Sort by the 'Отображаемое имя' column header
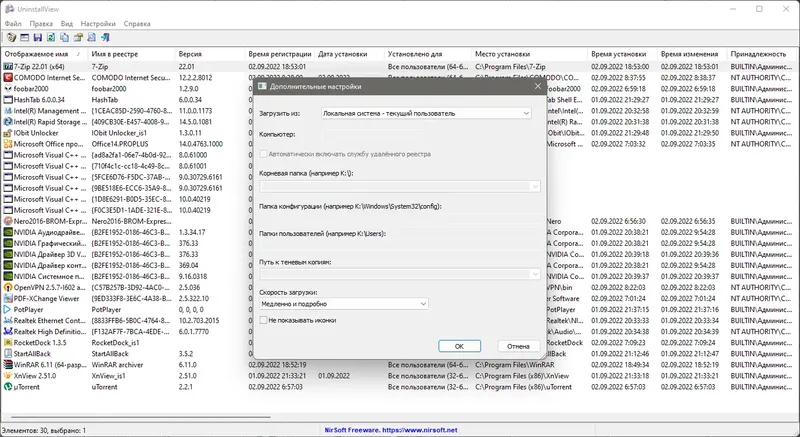The image size is (800, 437). [44, 54]
